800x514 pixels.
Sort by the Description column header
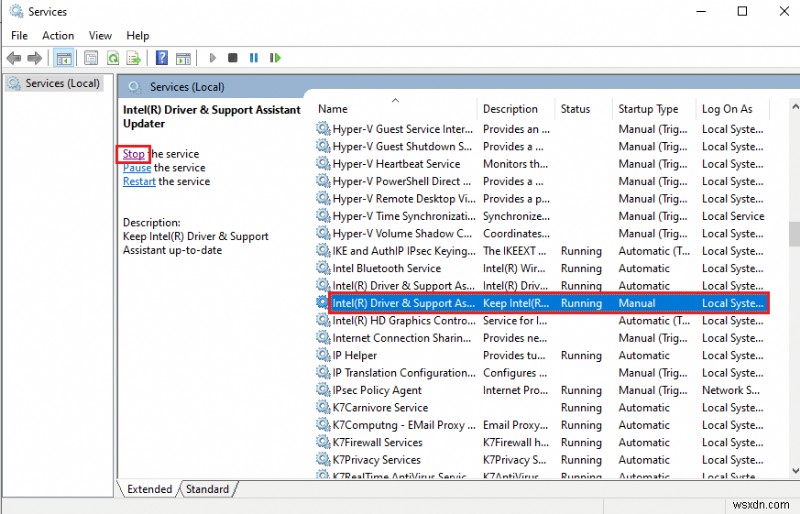[x=516, y=109]
